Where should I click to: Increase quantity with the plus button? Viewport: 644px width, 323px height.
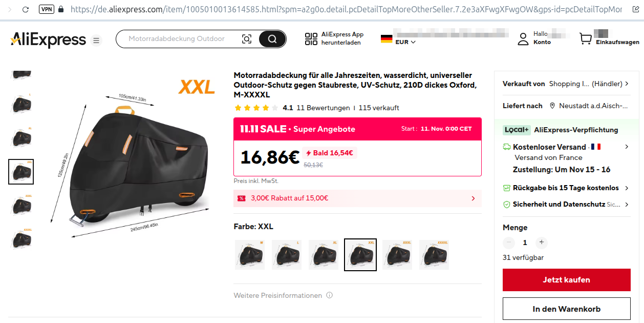[x=542, y=243]
